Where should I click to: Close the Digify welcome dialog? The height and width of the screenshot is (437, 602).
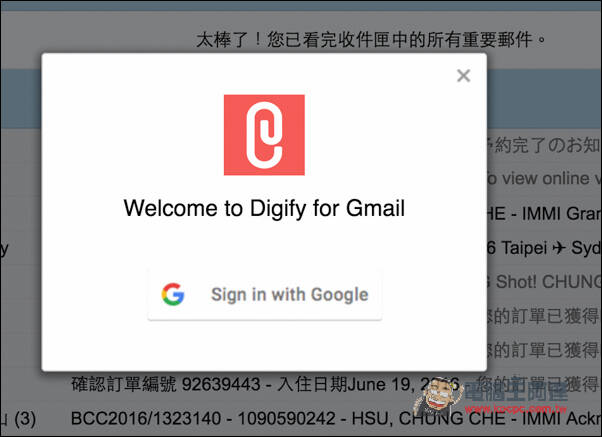pyautogui.click(x=463, y=76)
